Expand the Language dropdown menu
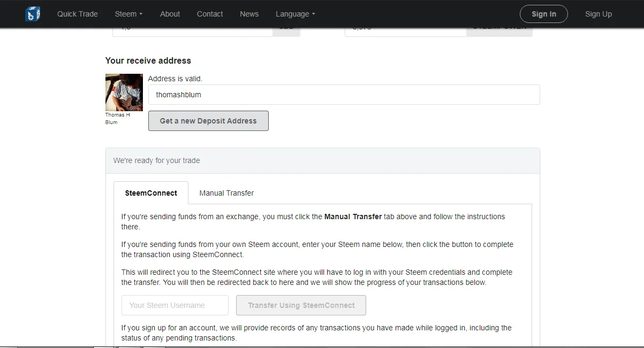Screen dimensions: 644x348 click(296, 14)
